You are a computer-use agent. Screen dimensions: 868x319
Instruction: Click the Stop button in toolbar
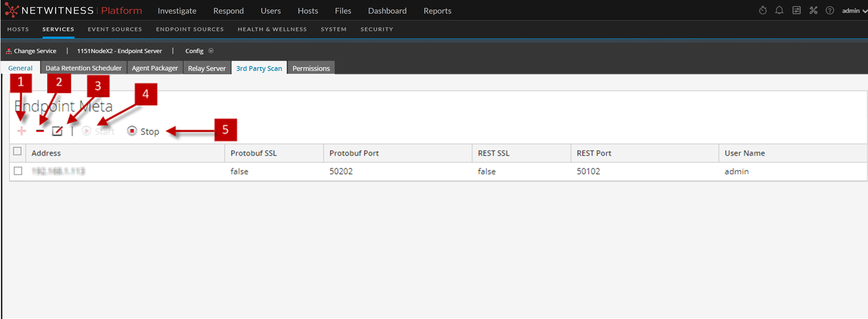(143, 131)
